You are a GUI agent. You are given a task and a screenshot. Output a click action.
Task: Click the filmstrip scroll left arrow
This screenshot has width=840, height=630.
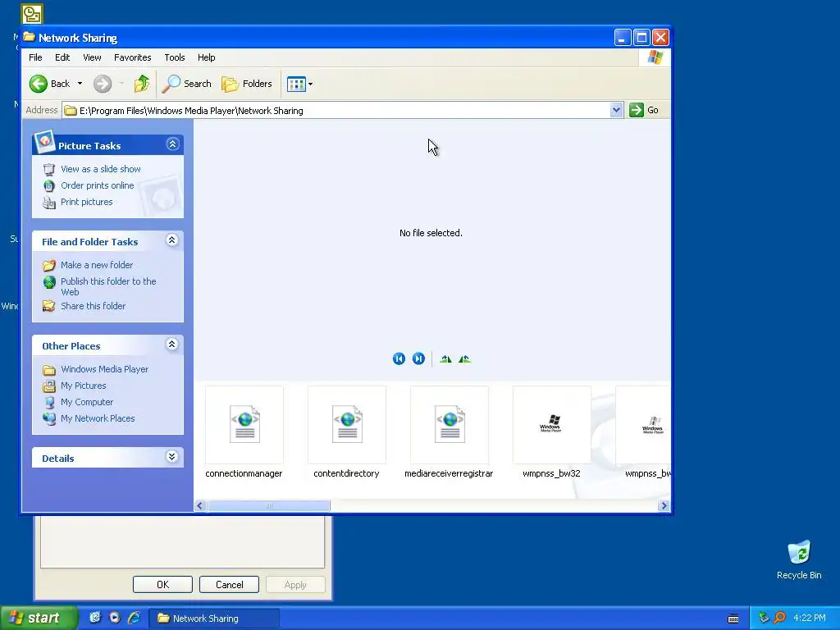[x=200, y=505]
